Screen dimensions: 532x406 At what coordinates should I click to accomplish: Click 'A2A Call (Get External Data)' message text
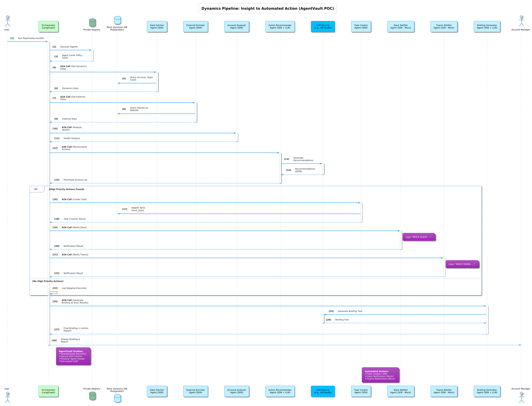[72, 98]
